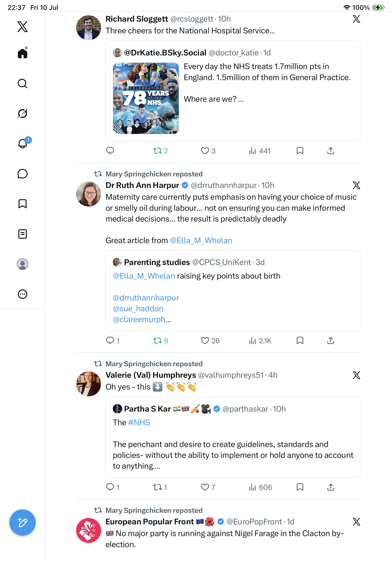Open the Lists icon in sidebar
This screenshot has width=392, height=561.
(23, 234)
